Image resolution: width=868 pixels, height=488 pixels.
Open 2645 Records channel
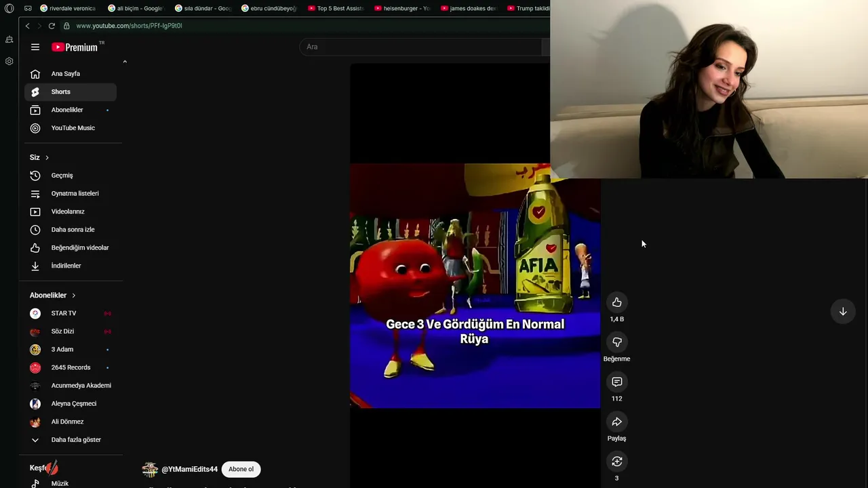tap(71, 367)
